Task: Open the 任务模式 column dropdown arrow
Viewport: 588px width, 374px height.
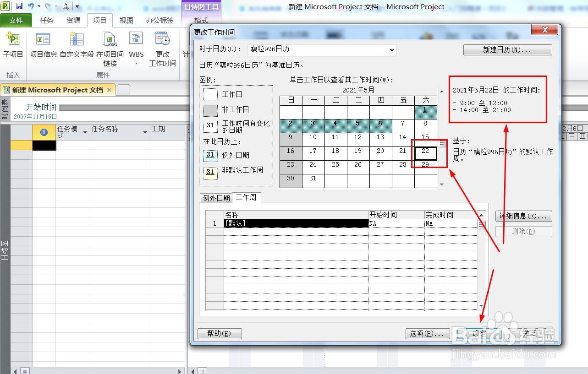Action: 85,132
